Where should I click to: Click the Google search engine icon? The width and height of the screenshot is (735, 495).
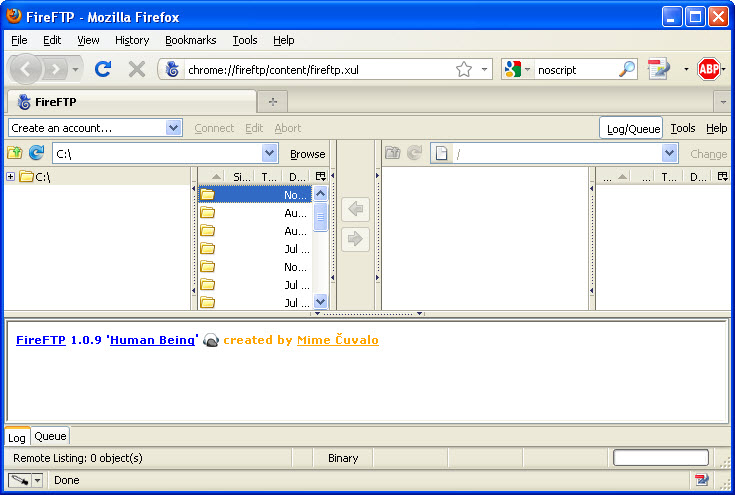click(x=512, y=69)
